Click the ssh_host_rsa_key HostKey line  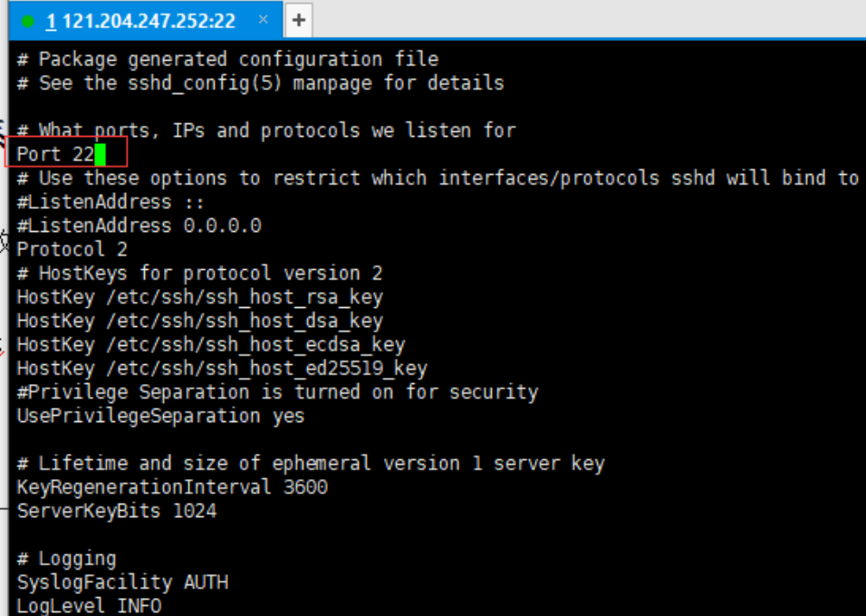tap(199, 297)
